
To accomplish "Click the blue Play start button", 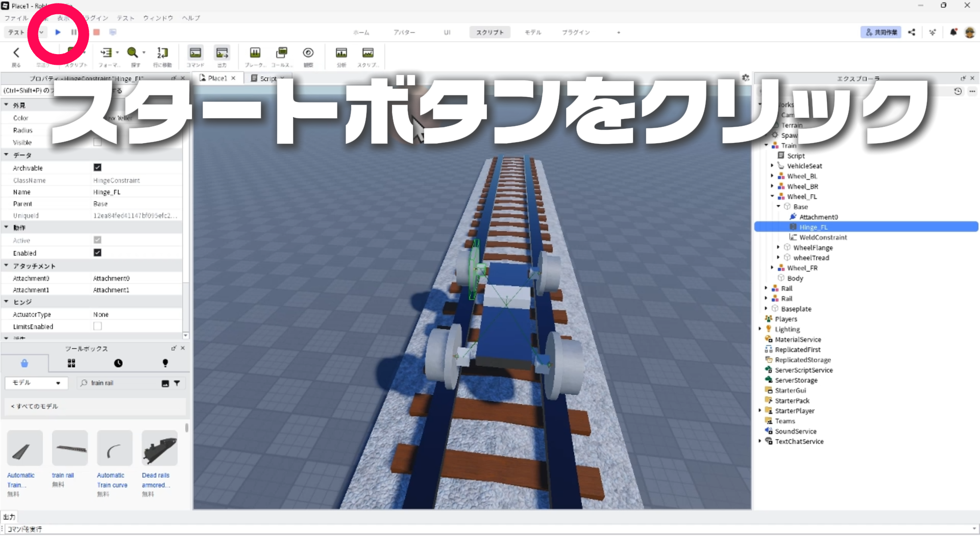I will [x=58, y=32].
